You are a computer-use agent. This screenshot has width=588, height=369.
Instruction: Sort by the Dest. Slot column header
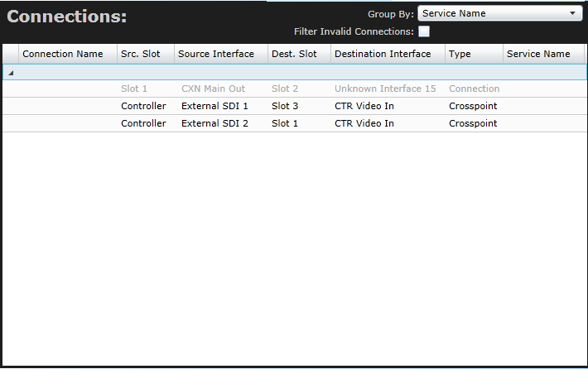point(299,54)
